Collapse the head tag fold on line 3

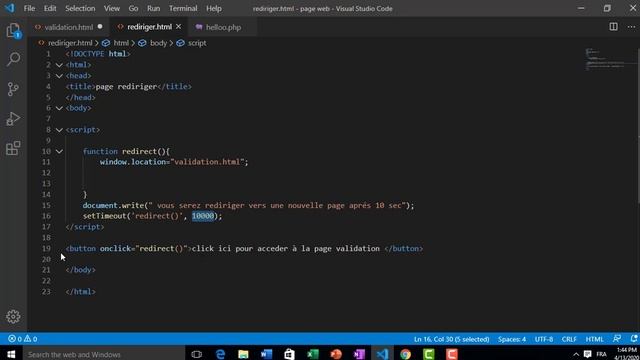pos(59,76)
